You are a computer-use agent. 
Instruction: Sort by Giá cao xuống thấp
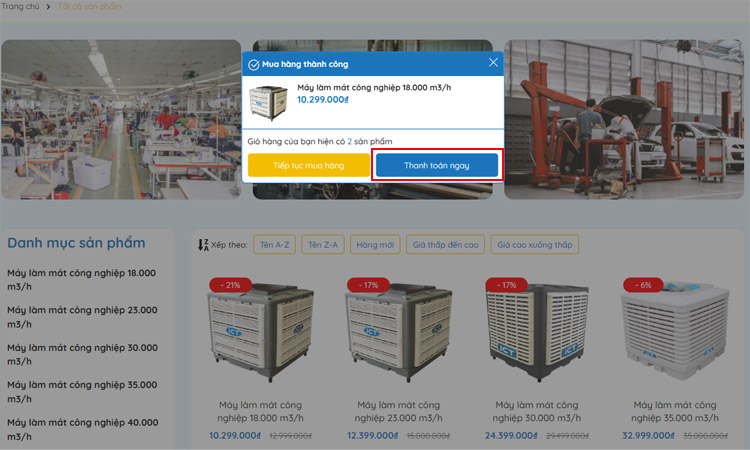tap(535, 245)
